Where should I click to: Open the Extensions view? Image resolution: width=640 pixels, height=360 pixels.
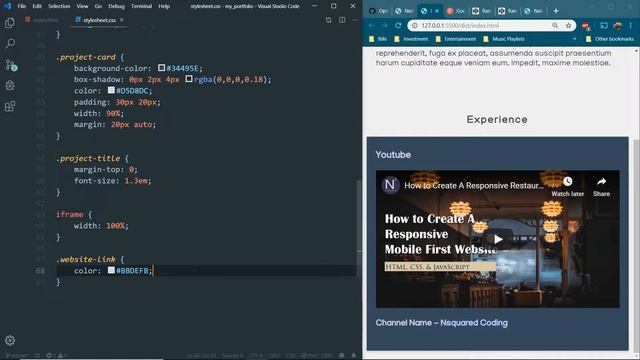[10, 107]
